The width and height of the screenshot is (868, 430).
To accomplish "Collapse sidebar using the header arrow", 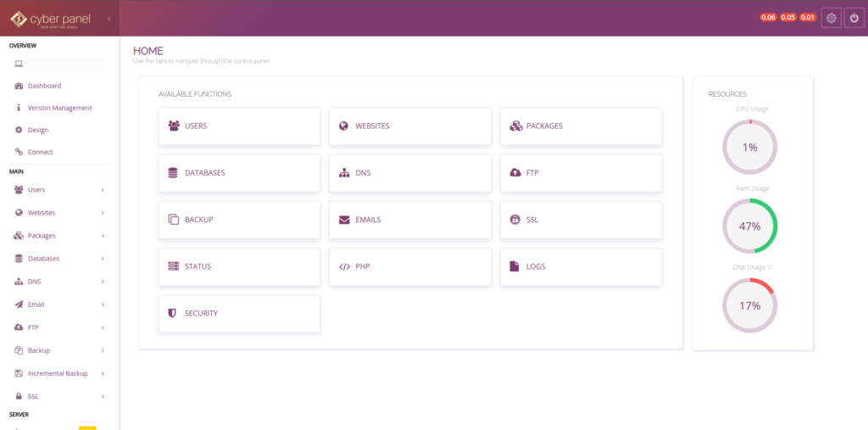I will pyautogui.click(x=109, y=18).
